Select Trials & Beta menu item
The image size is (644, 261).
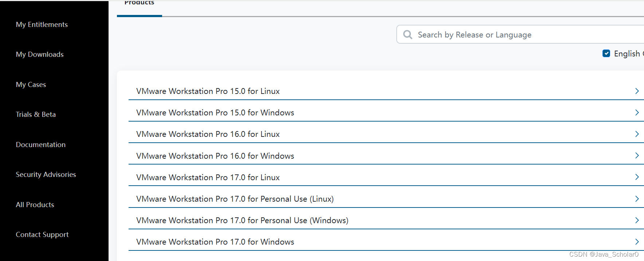(36, 114)
